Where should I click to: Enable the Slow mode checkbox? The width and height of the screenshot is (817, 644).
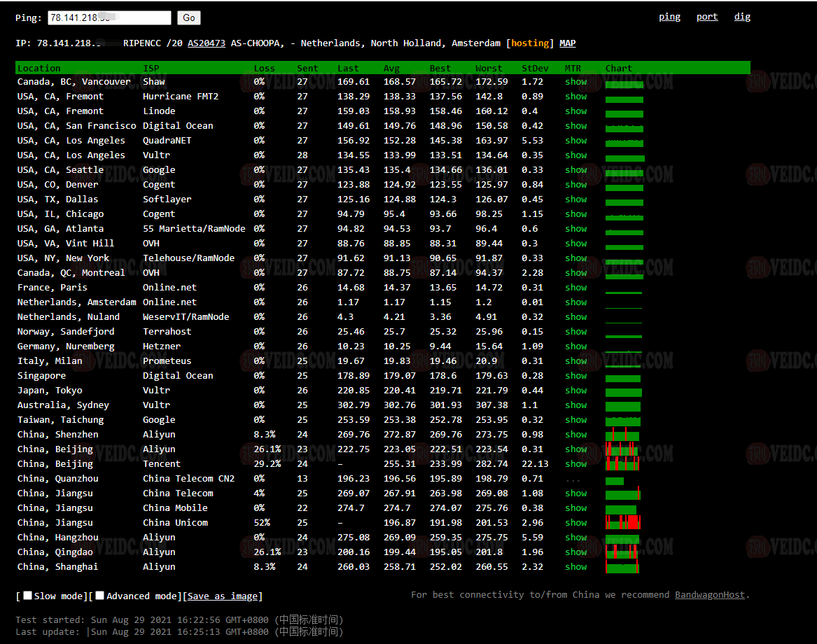[x=28, y=596]
